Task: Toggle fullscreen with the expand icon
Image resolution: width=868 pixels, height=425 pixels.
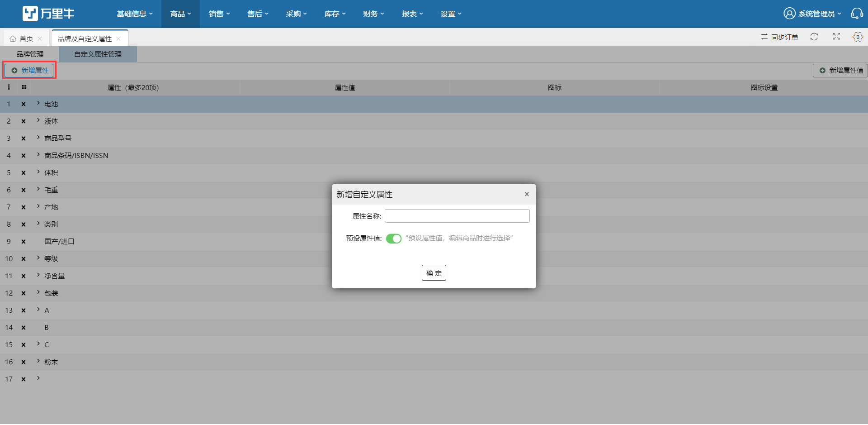Action: [836, 37]
